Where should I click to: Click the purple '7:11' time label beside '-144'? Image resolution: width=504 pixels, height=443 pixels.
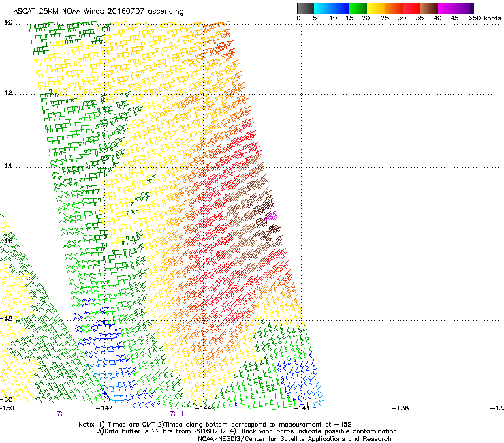click(x=177, y=414)
